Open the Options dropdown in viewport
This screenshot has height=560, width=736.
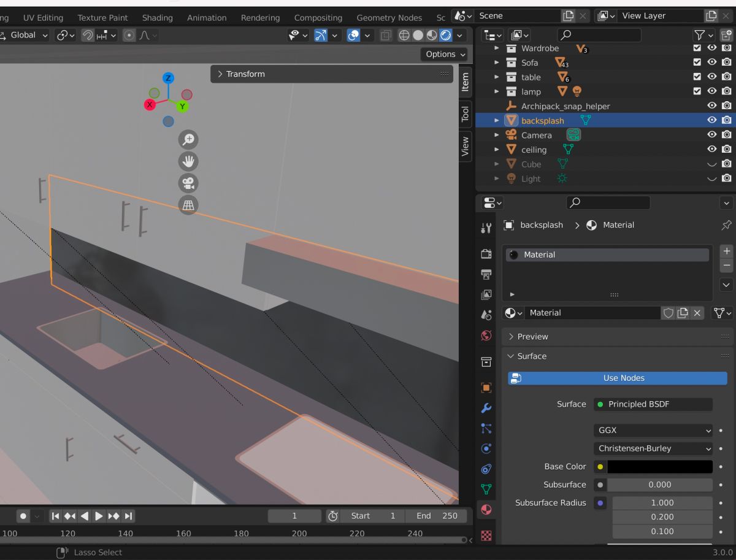pos(445,54)
